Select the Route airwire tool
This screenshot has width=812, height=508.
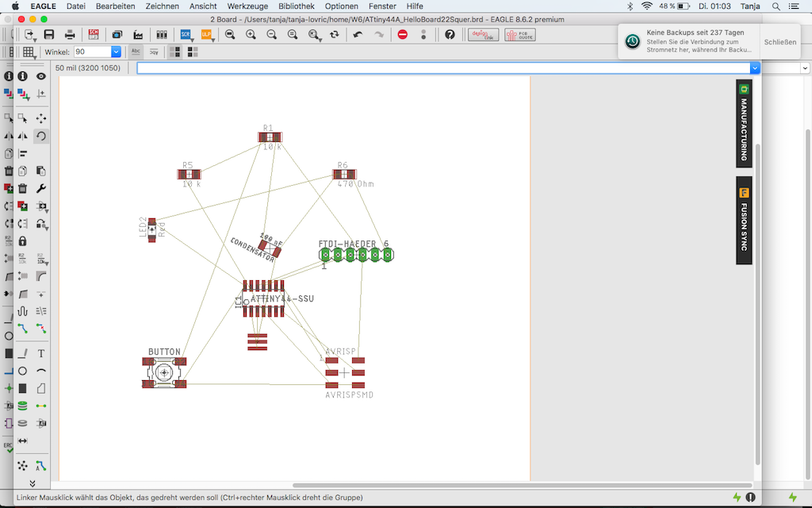(23, 329)
